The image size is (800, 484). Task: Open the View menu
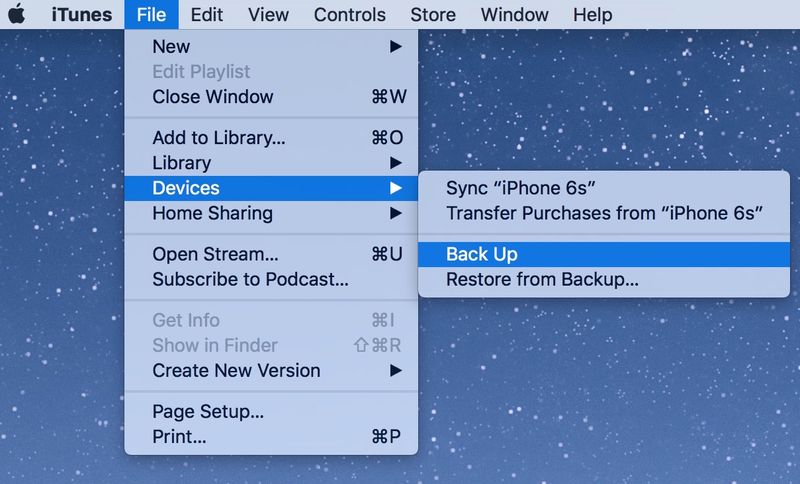tap(268, 14)
